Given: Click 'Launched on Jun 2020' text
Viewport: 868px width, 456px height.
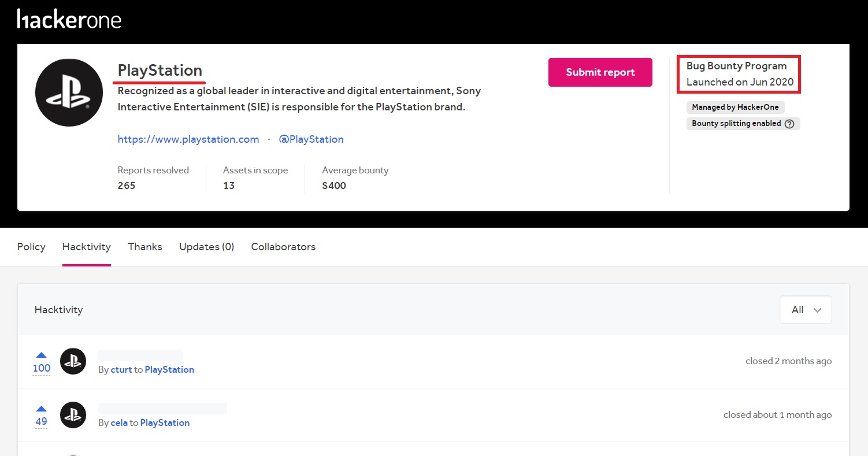Looking at the screenshot, I should click(x=740, y=82).
